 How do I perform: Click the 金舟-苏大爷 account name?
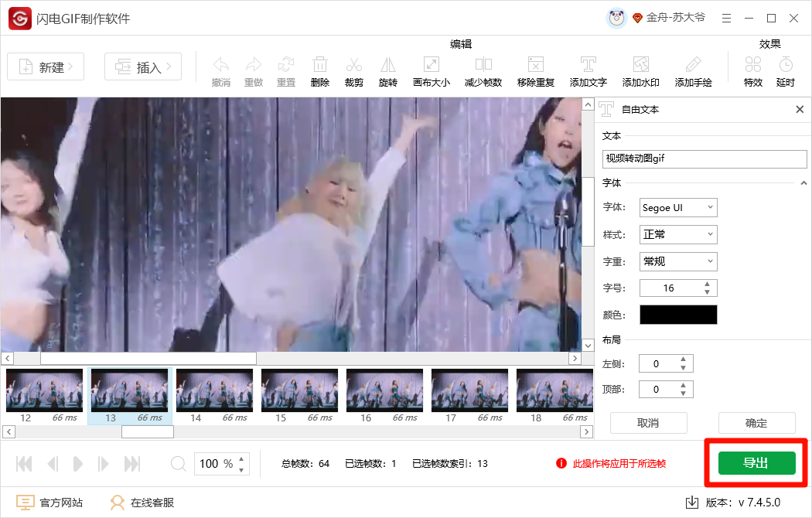click(x=675, y=18)
